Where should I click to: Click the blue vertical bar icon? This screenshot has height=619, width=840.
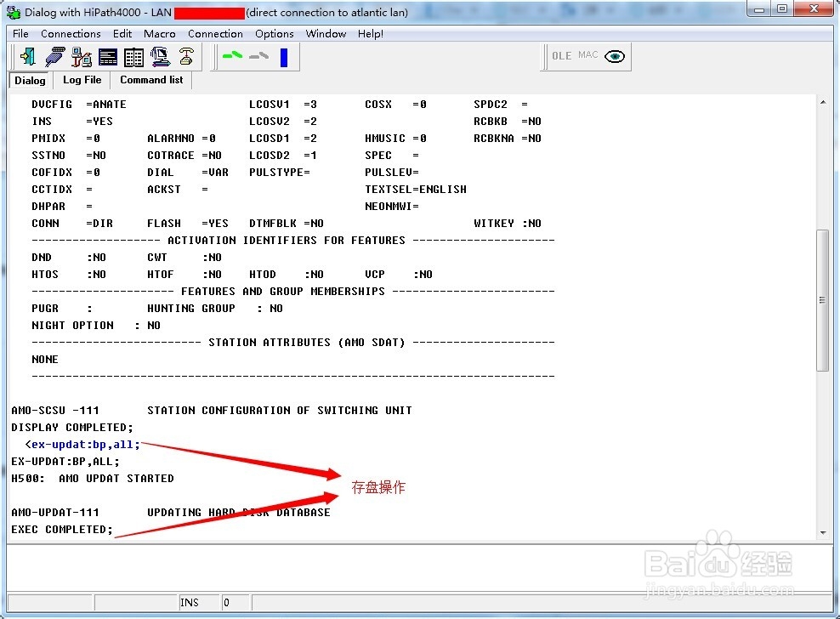(x=284, y=57)
